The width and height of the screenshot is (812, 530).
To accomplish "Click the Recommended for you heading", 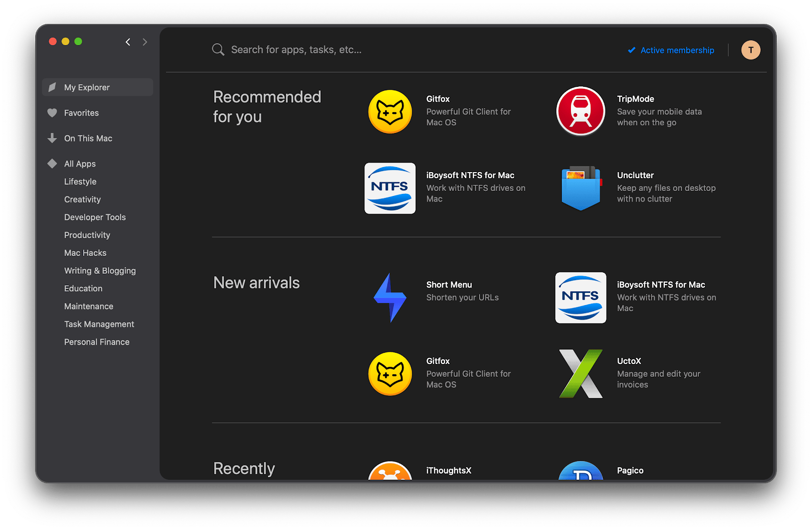I will pyautogui.click(x=267, y=107).
